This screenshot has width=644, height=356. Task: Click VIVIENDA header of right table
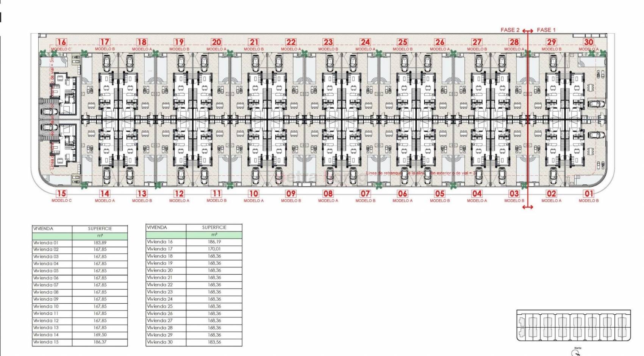click(x=157, y=228)
